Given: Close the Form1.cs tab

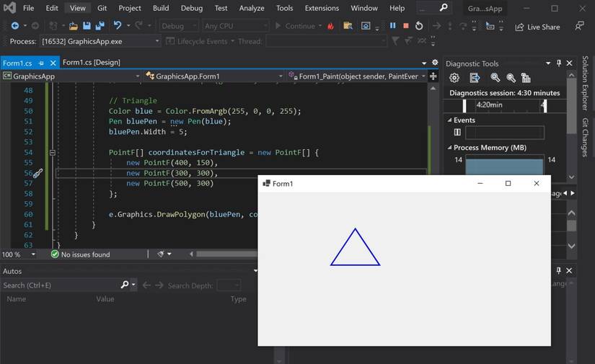Looking at the screenshot, I should [53, 63].
